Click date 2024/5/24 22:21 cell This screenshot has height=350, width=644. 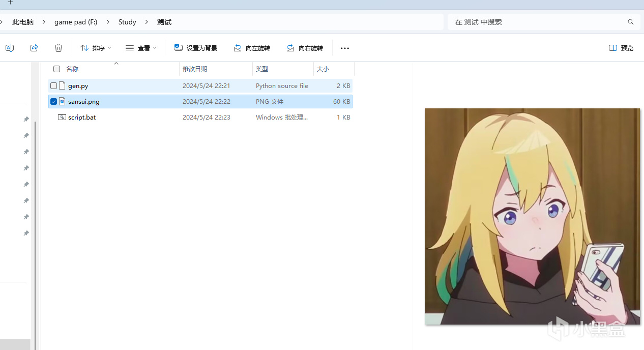click(207, 86)
